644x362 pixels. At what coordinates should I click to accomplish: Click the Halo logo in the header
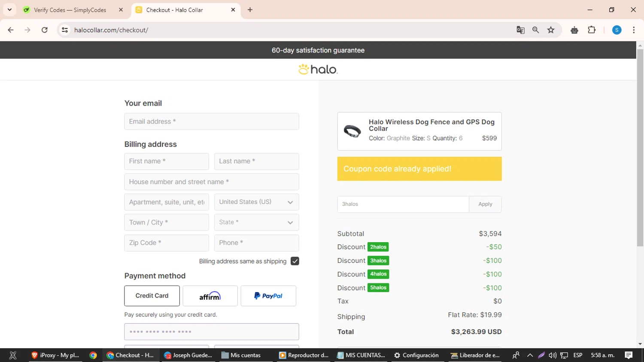318,69
